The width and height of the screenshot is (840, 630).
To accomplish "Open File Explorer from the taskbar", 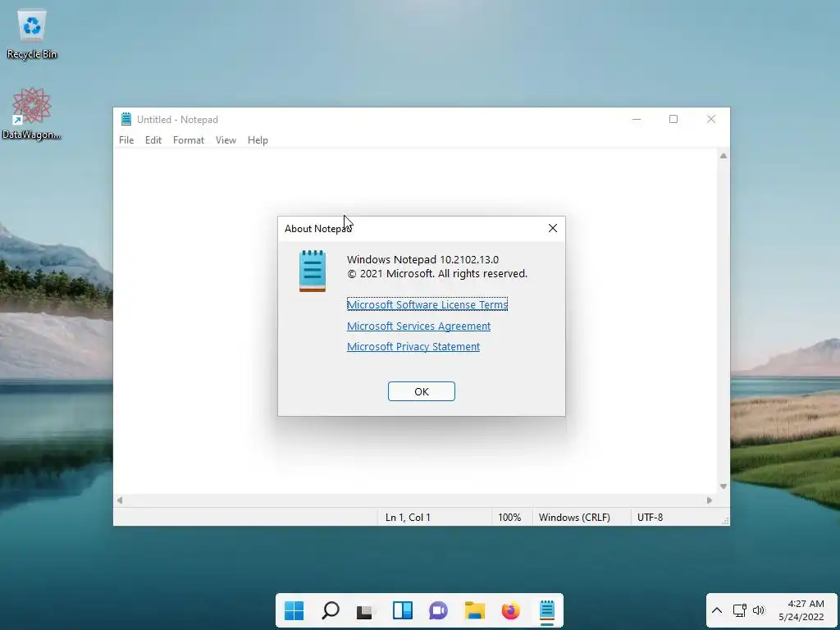I will point(475,610).
